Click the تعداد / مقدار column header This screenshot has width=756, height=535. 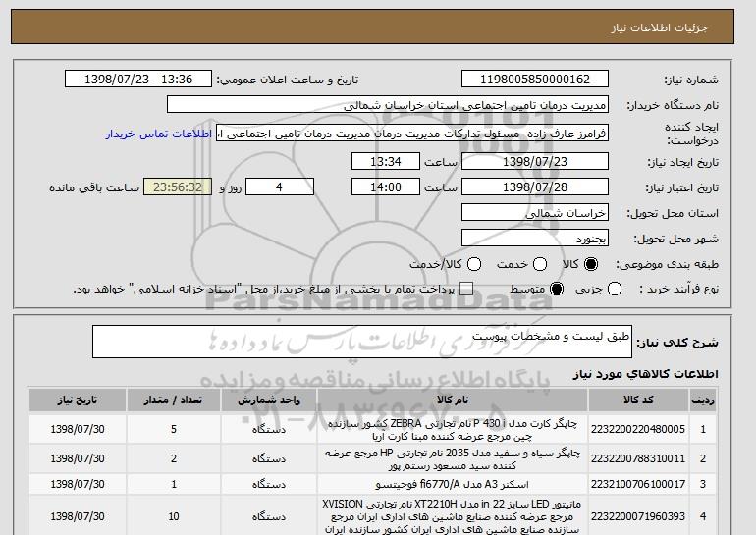tap(174, 401)
